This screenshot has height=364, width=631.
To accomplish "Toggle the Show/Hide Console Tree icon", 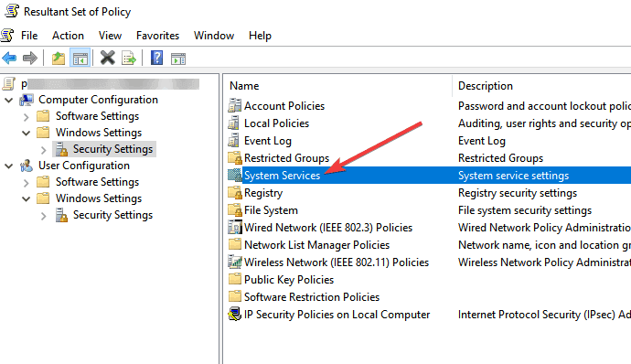I will [x=80, y=59].
